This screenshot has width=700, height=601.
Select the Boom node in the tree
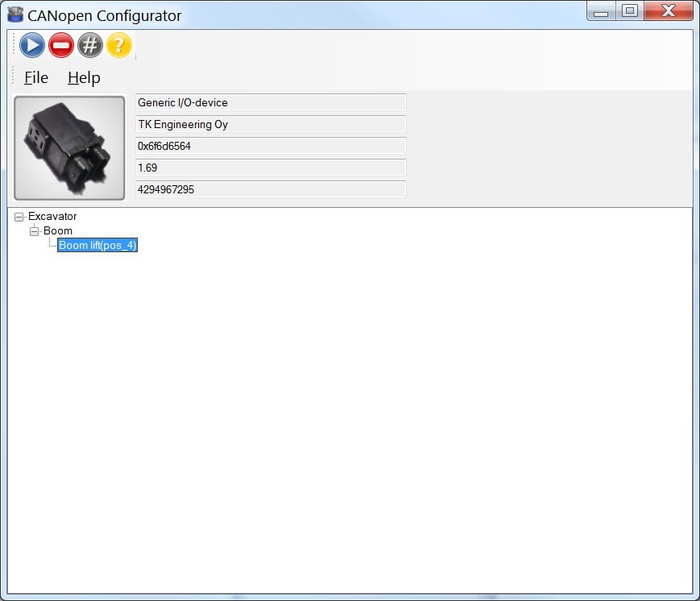(x=58, y=230)
